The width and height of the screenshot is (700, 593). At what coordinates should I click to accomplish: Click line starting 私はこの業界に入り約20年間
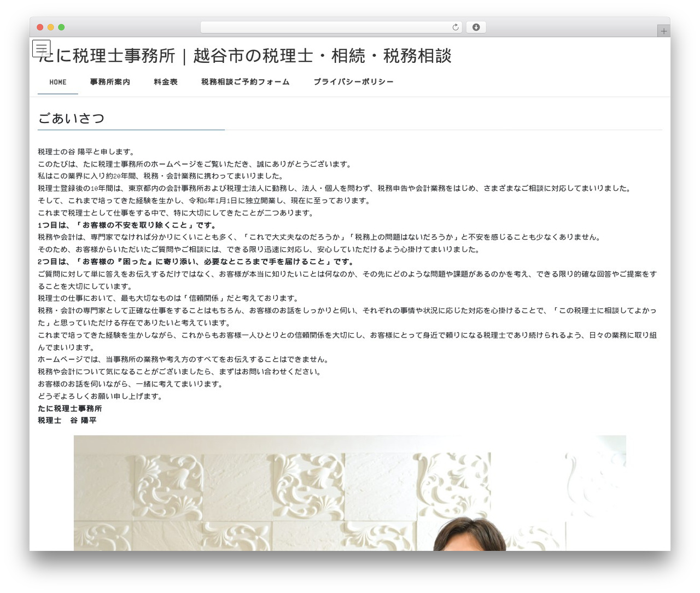[161, 176]
